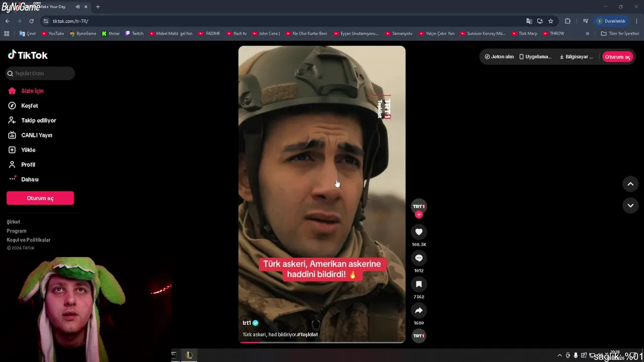Click the trt1 username on video
This screenshot has width=644, height=362.
click(x=247, y=323)
